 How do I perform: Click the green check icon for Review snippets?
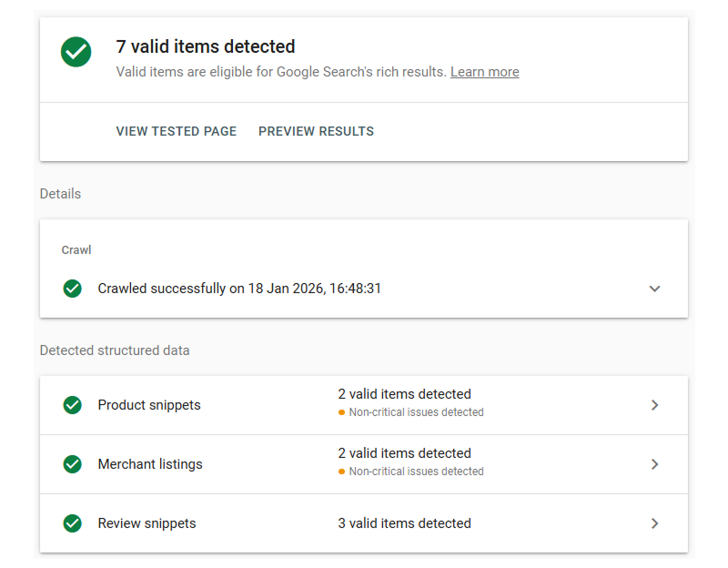click(73, 523)
